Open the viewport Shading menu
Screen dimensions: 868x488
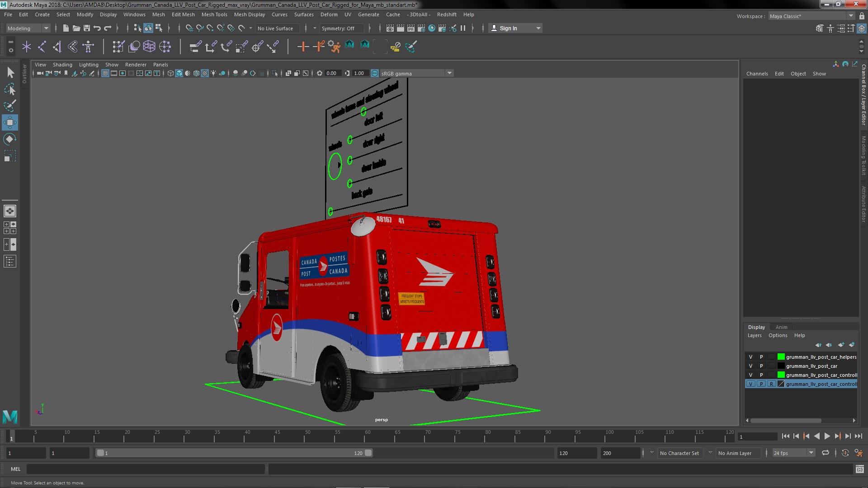(62, 65)
